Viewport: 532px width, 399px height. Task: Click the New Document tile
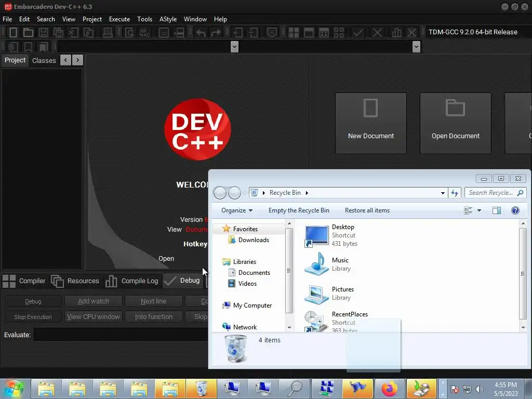371,123
